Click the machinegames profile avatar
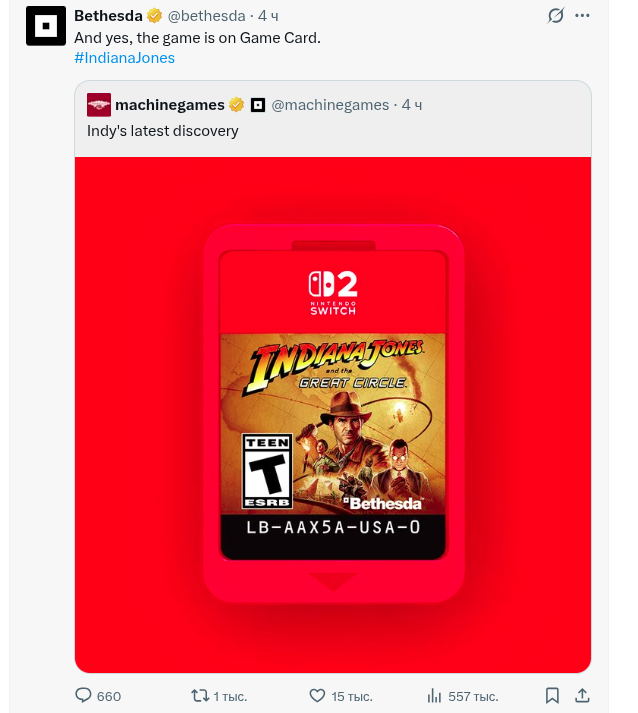The height and width of the screenshot is (713, 638). tap(99, 105)
